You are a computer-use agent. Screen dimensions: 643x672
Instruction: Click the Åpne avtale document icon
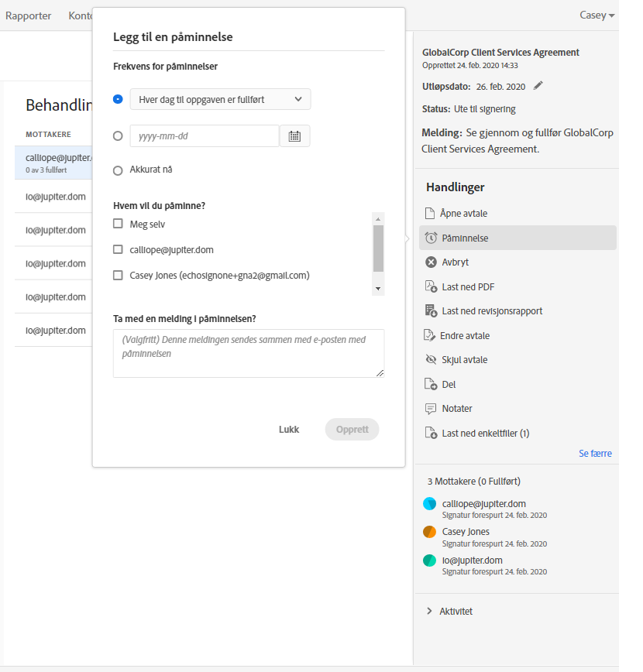click(431, 213)
